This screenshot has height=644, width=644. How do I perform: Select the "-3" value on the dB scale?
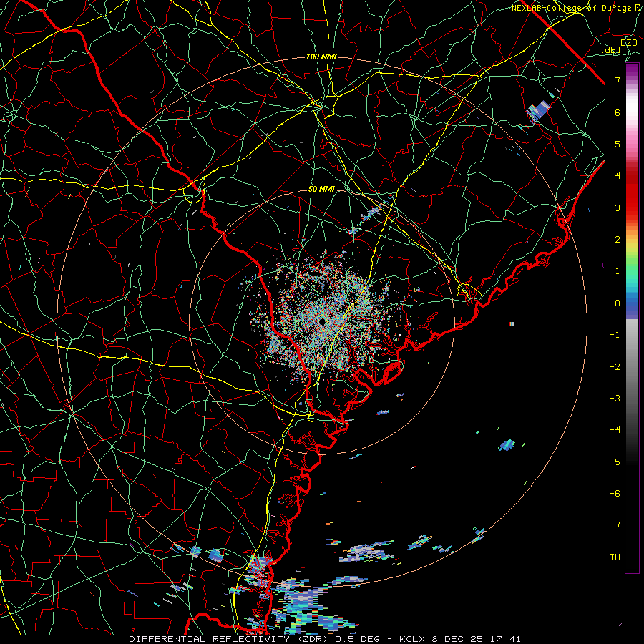[615, 399]
